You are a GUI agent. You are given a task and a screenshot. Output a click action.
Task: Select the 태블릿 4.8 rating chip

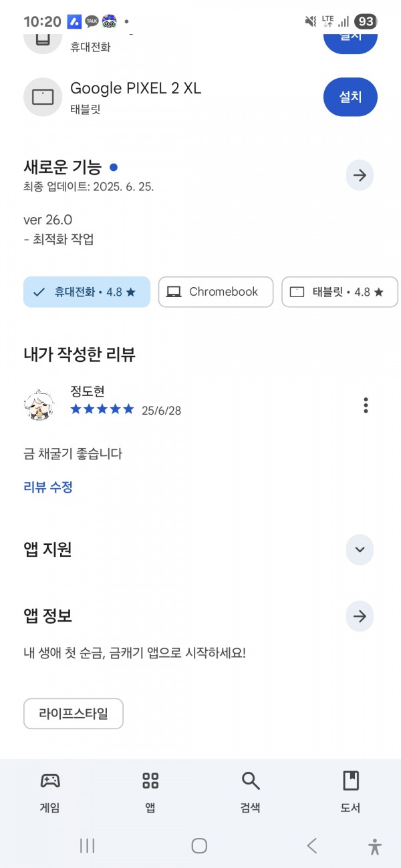coord(340,292)
